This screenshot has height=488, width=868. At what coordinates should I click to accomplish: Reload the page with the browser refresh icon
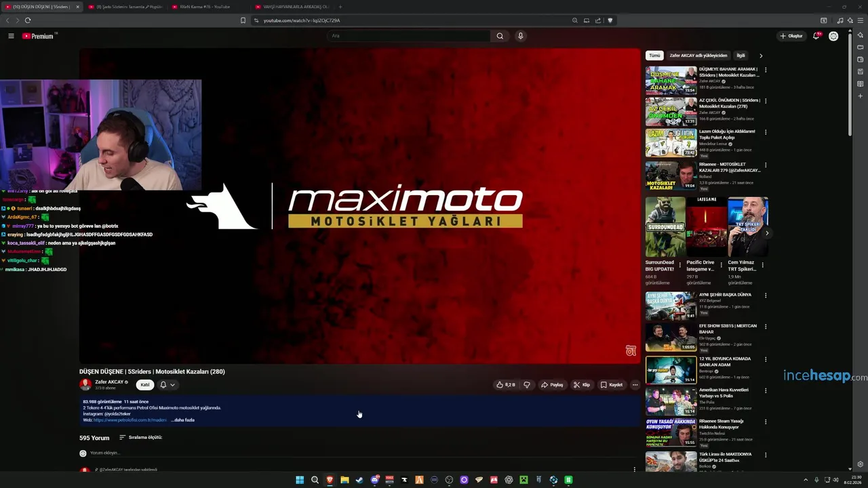coord(28,20)
